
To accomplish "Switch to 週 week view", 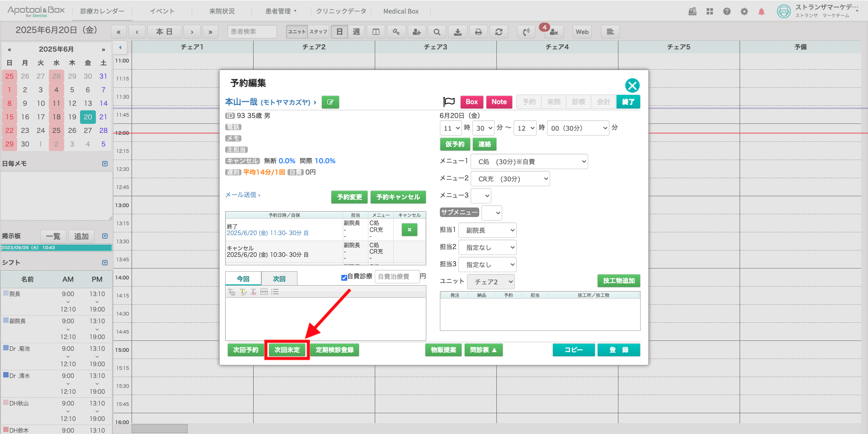I will (356, 32).
